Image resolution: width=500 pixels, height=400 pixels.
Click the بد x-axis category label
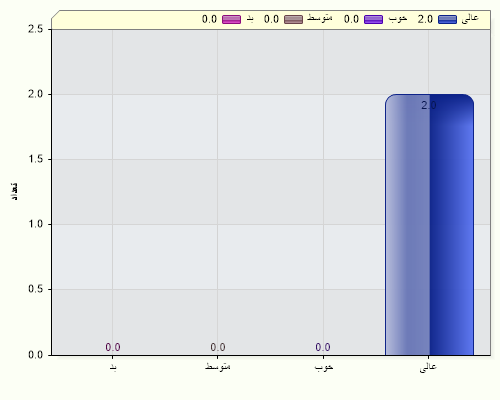point(113,367)
